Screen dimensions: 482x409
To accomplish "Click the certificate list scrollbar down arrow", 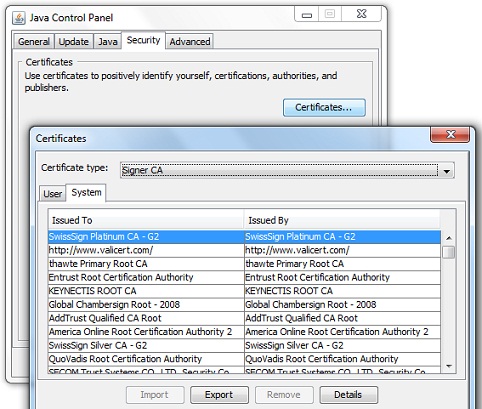I will (x=449, y=366).
